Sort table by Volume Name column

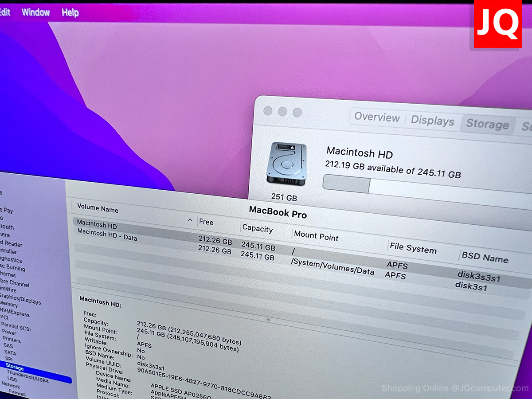pos(98,208)
